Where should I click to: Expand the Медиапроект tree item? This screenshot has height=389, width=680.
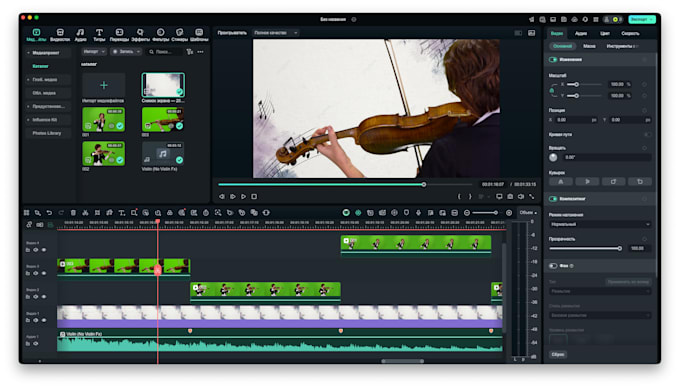[x=28, y=53]
